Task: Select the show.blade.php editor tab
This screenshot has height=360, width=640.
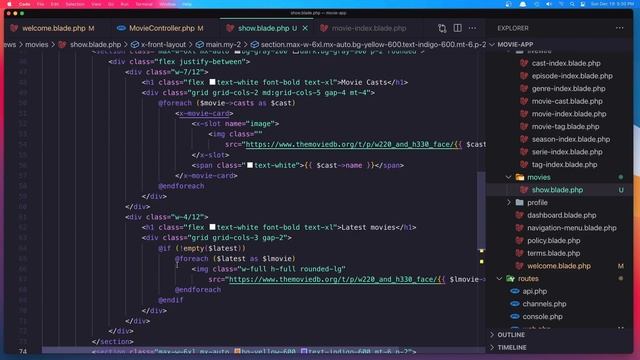Action: point(263,28)
